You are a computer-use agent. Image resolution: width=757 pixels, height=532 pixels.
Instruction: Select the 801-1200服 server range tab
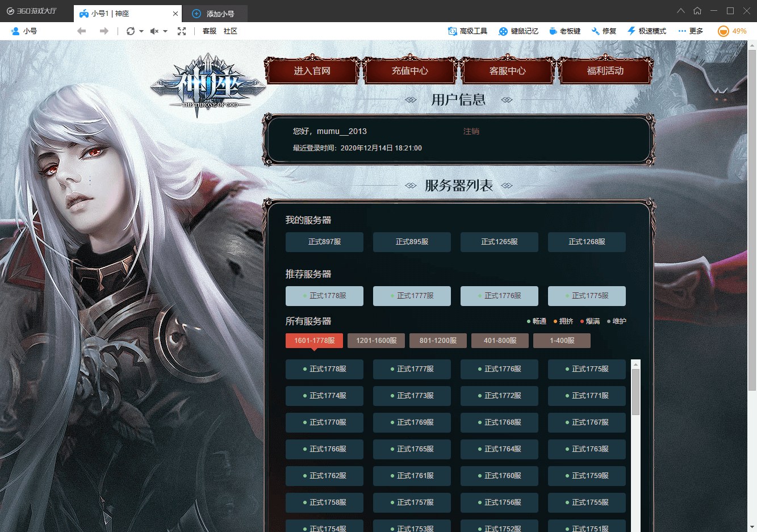point(438,341)
